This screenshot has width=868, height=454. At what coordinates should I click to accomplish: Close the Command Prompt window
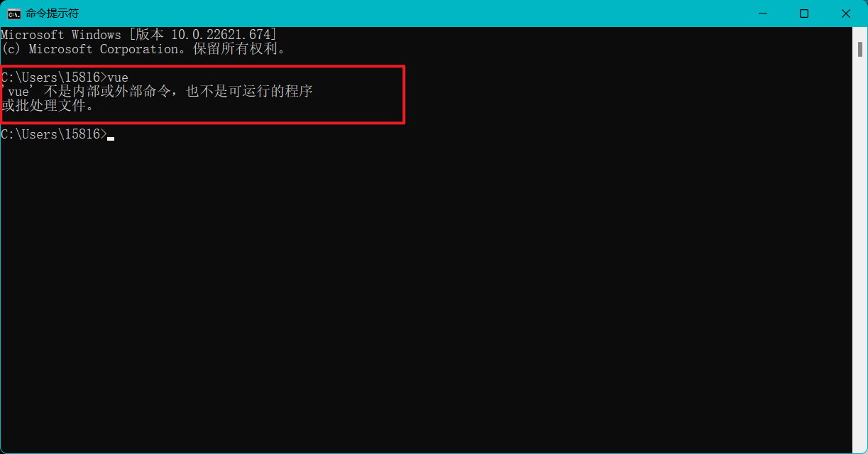[846, 13]
